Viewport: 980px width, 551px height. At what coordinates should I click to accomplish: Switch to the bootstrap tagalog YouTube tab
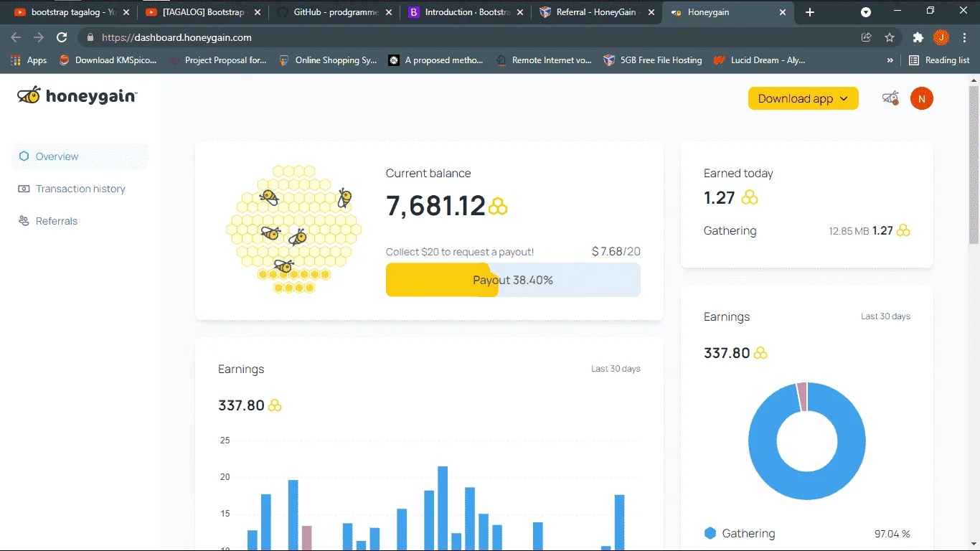click(x=71, y=12)
